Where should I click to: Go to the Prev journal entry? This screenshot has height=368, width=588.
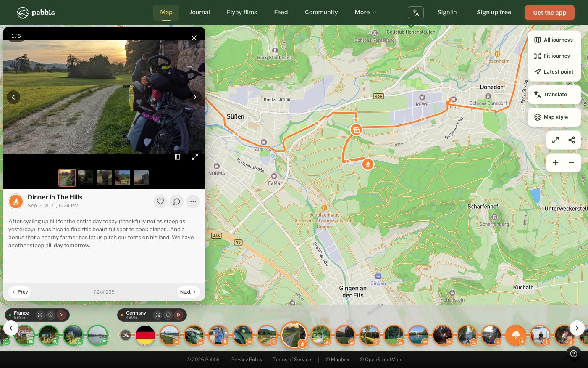20,292
